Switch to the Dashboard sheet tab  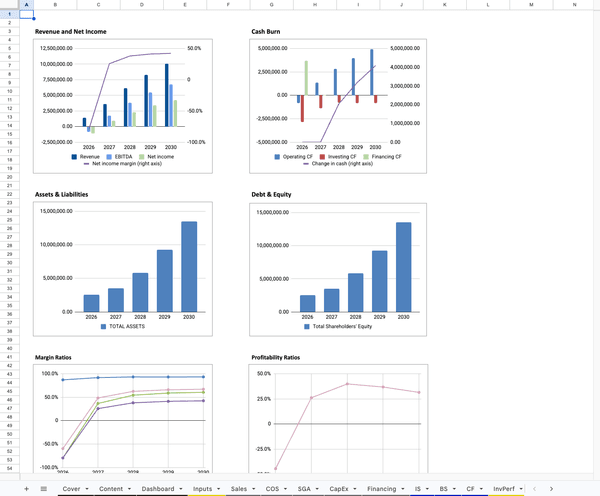click(x=157, y=488)
